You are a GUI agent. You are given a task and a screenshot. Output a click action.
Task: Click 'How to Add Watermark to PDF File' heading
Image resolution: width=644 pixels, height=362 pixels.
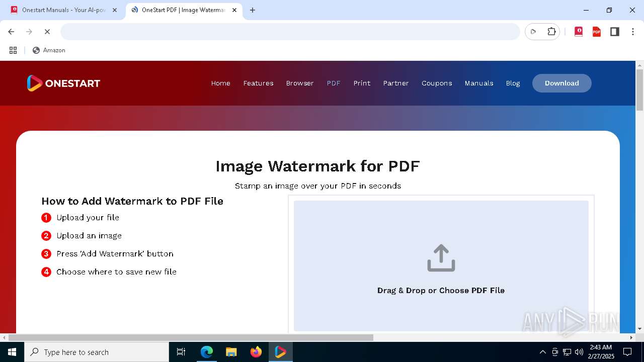[x=132, y=201]
